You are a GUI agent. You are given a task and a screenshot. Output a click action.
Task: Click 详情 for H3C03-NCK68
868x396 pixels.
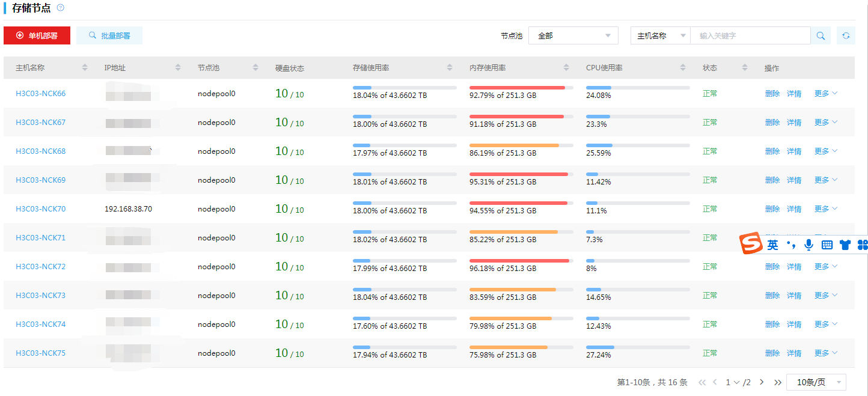point(794,151)
